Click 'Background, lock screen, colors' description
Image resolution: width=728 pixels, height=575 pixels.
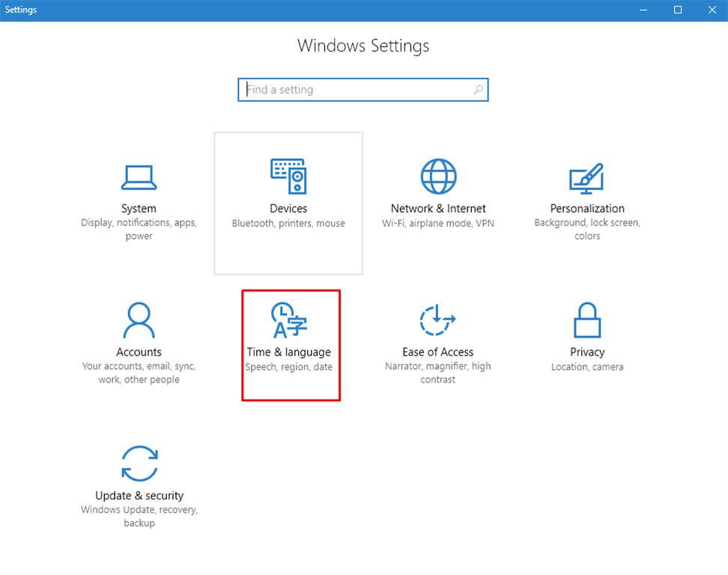(x=587, y=229)
